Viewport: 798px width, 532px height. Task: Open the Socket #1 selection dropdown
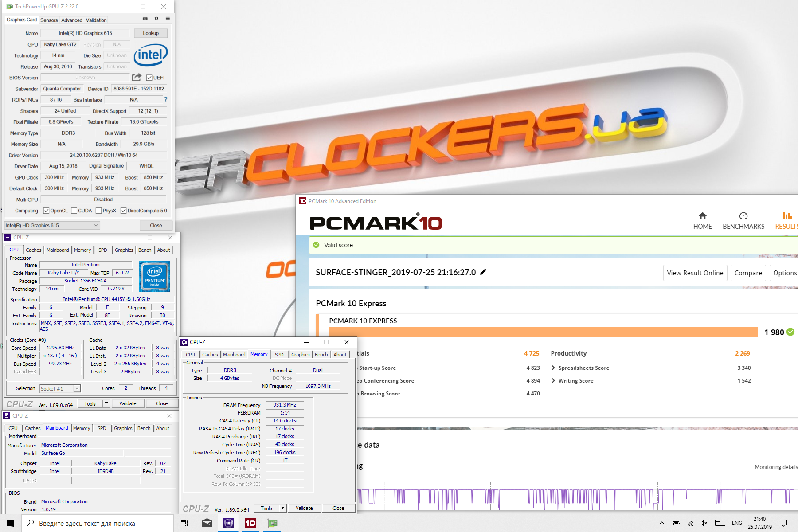(60, 388)
